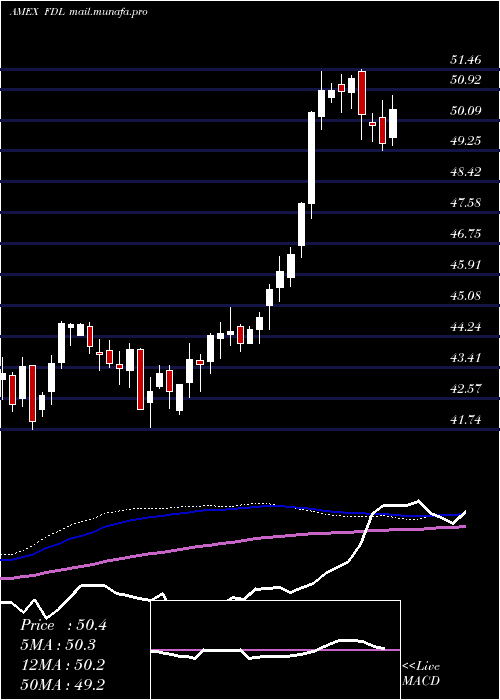Click the 42.57 price axis label
The image size is (500, 700).
tap(466, 388)
